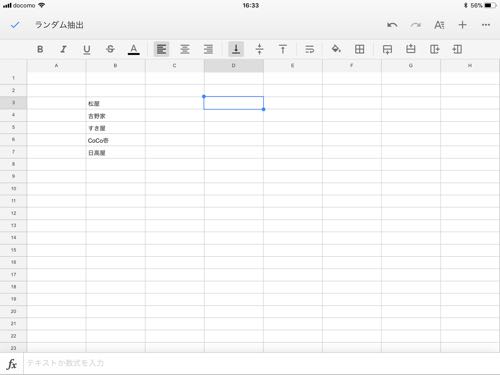This screenshot has width=500, height=375.
Task: Tap the formula input field
Action: point(262,363)
